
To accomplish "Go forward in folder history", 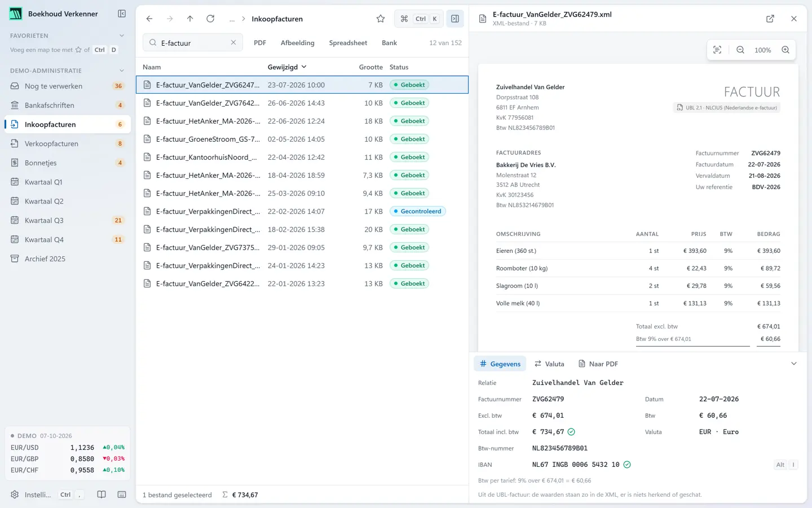I will (170, 19).
